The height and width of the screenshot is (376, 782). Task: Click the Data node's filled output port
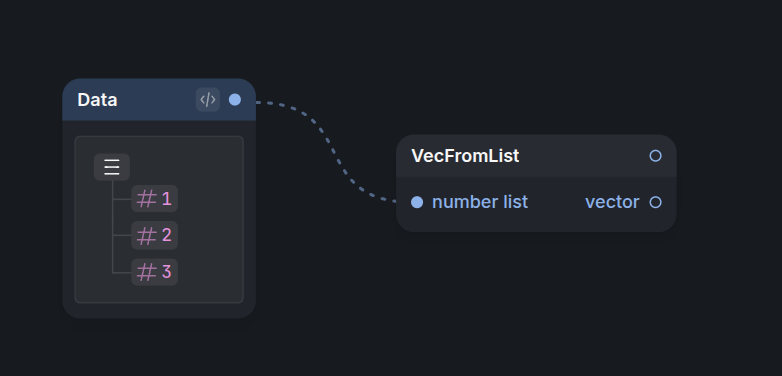tap(235, 100)
